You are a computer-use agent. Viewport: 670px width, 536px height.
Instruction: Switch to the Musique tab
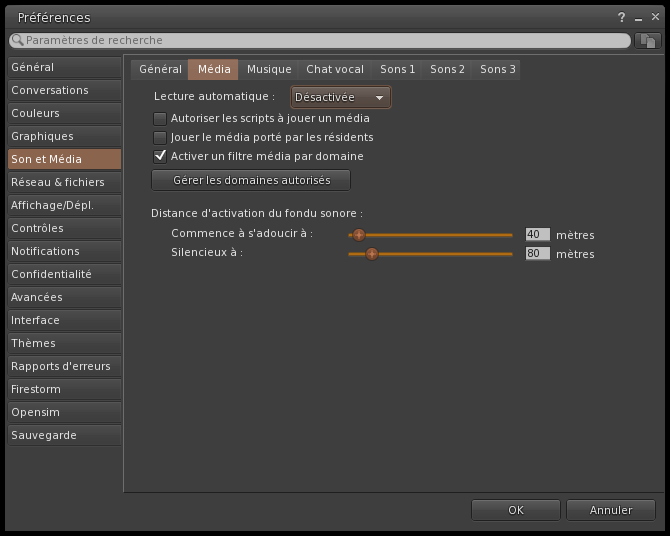269,69
